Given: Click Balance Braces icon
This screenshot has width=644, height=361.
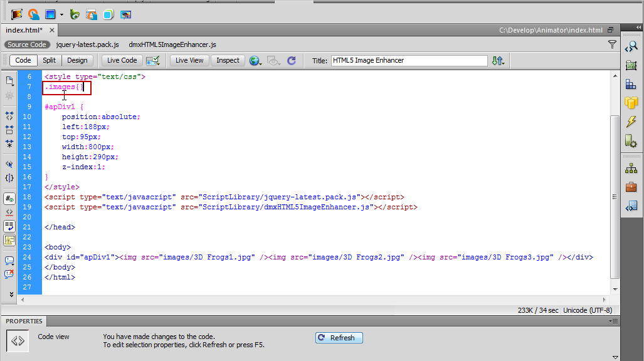Looking at the screenshot, I should [9, 178].
